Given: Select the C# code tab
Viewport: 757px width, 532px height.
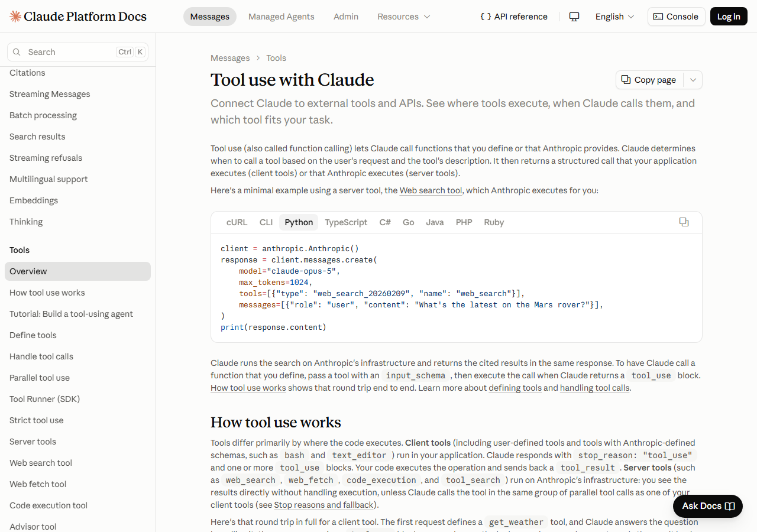Looking at the screenshot, I should pyautogui.click(x=385, y=222).
